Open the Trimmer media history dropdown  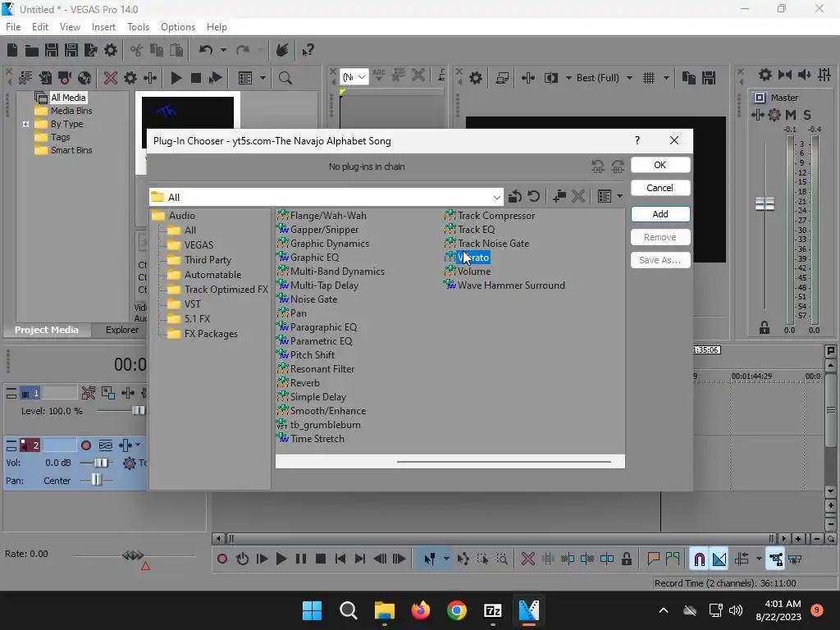(354, 77)
